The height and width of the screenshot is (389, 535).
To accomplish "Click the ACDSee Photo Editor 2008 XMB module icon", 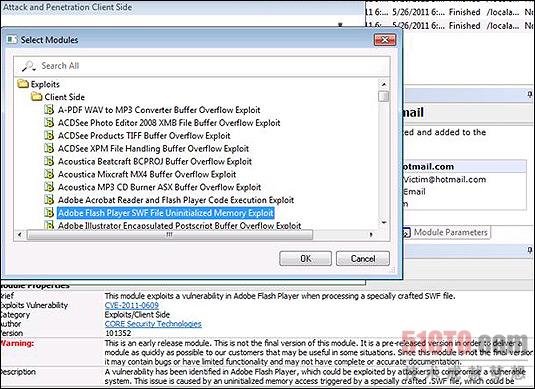I will 49,123.
